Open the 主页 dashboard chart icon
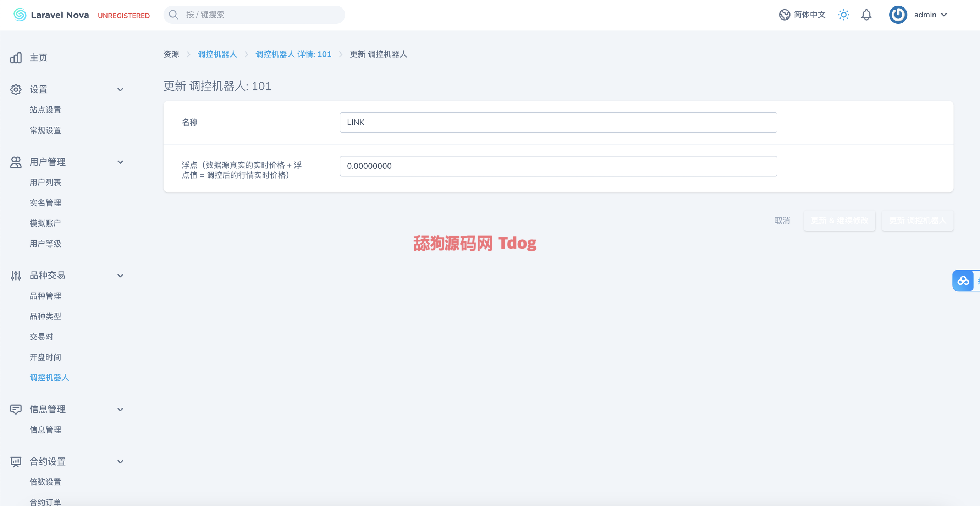Screen dimensions: 980x506 [16, 58]
